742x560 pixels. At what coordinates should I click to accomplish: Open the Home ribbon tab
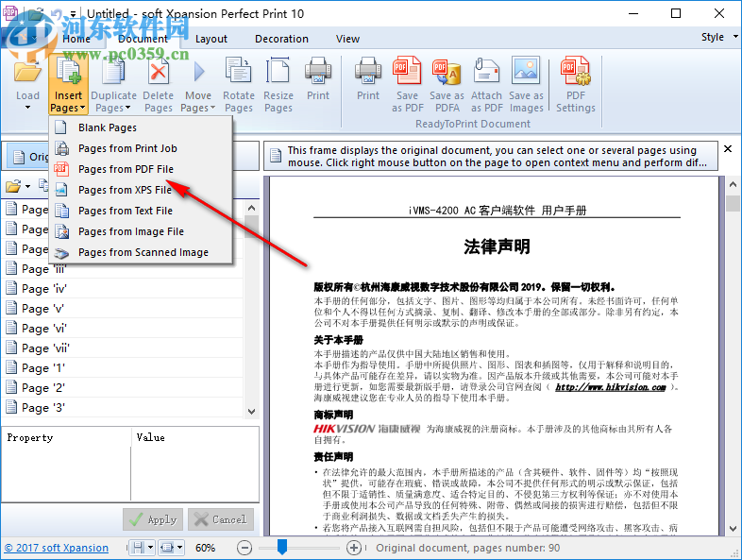tap(76, 39)
